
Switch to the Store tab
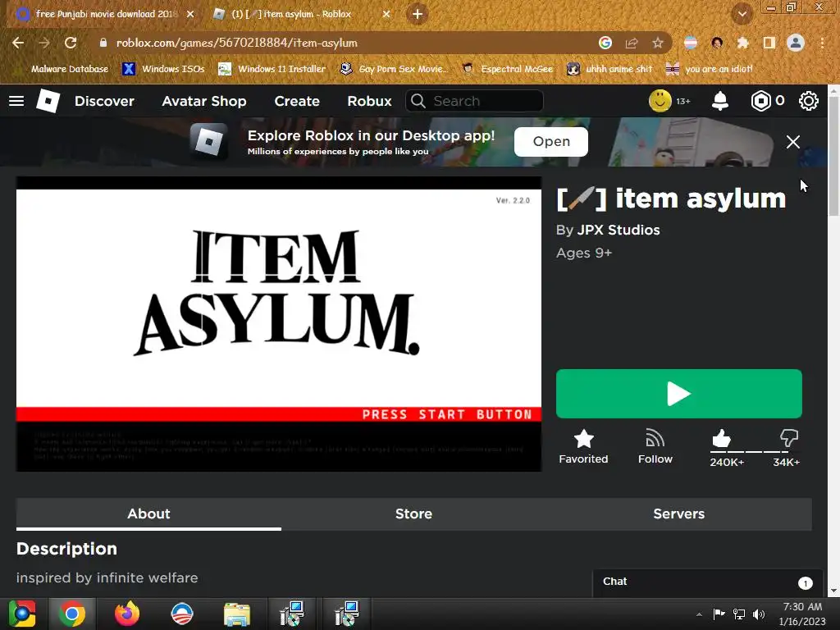413,514
